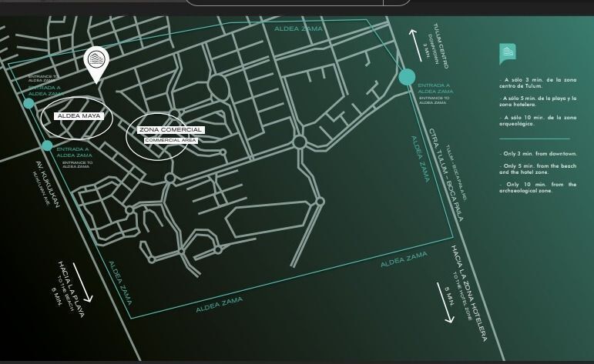Click 'Only 10 min. from the archaeological zone' text
The width and height of the screenshot is (594, 364).
pos(538,188)
